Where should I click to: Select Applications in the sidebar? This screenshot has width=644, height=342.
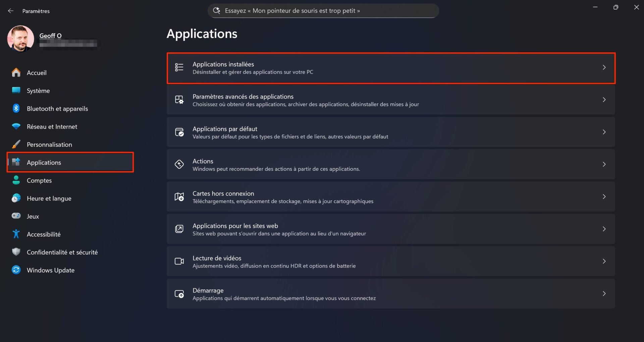coord(44,162)
